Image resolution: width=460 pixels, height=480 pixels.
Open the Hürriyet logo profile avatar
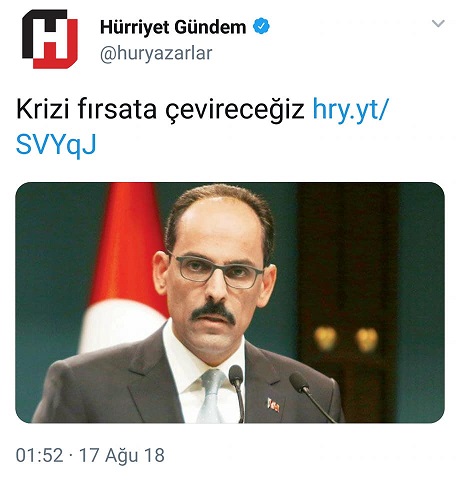[x=50, y=39]
